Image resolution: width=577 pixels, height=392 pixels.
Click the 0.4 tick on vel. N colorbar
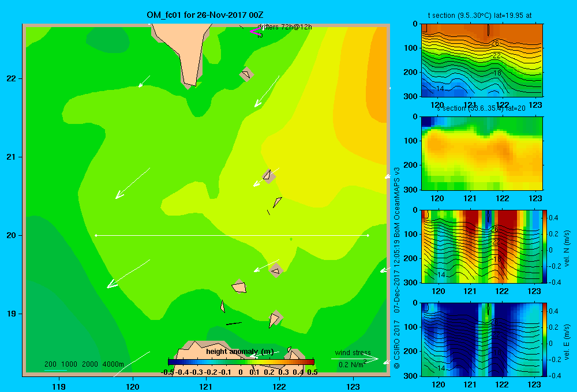[x=553, y=218]
